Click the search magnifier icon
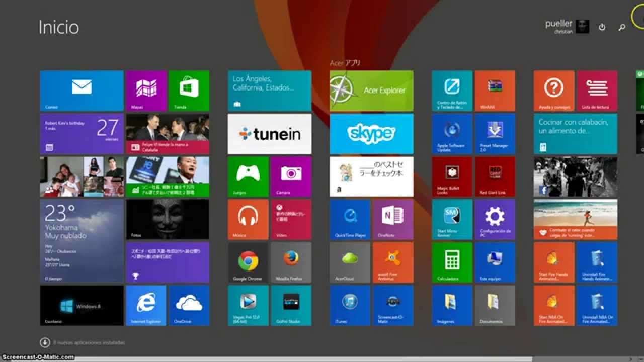The image size is (644, 362). point(621,27)
